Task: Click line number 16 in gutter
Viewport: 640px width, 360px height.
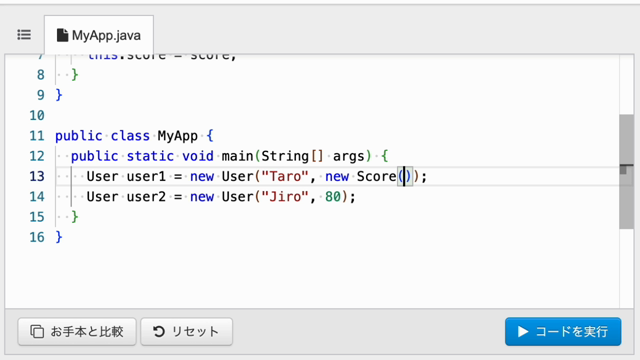Action: point(37,237)
